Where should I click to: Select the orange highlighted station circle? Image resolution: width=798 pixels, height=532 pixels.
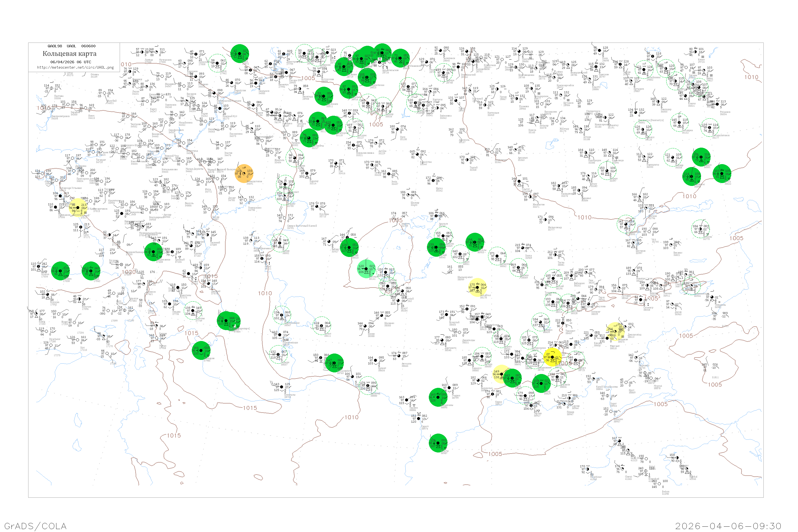(x=244, y=173)
